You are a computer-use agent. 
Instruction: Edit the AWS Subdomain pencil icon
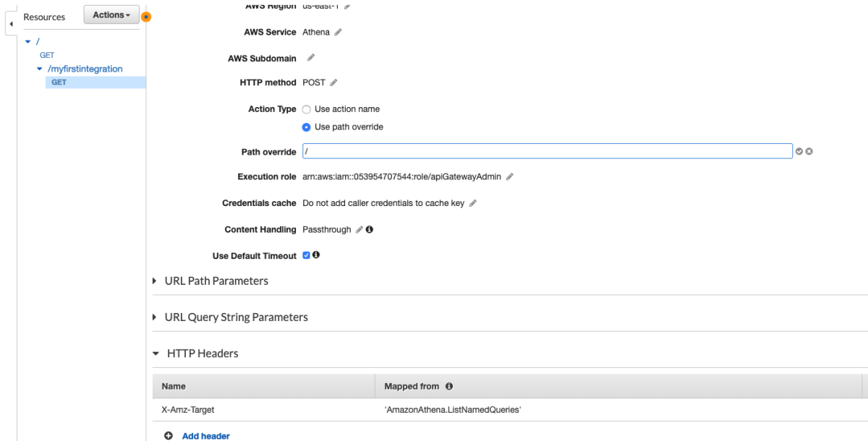(x=311, y=58)
